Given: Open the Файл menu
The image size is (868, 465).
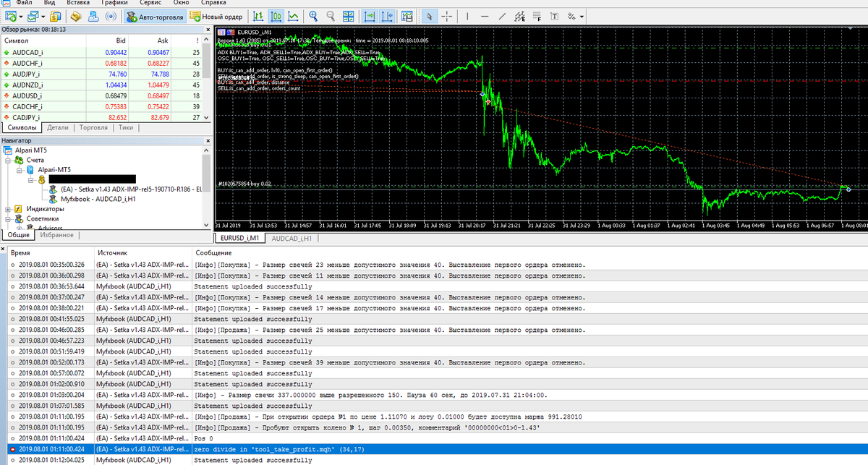Looking at the screenshot, I should click(23, 3).
